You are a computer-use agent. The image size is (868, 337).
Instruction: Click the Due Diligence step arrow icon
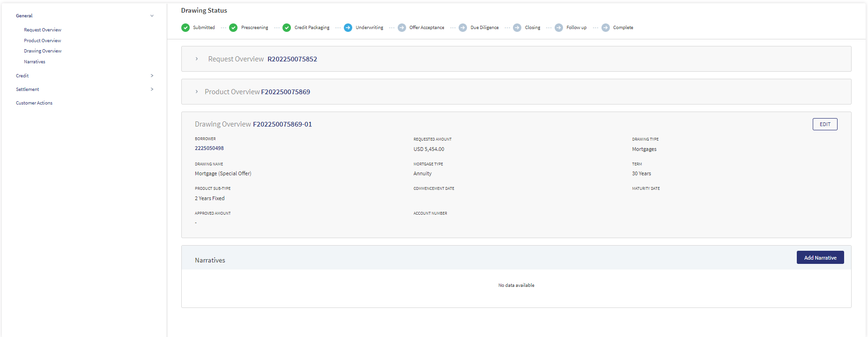(x=463, y=28)
